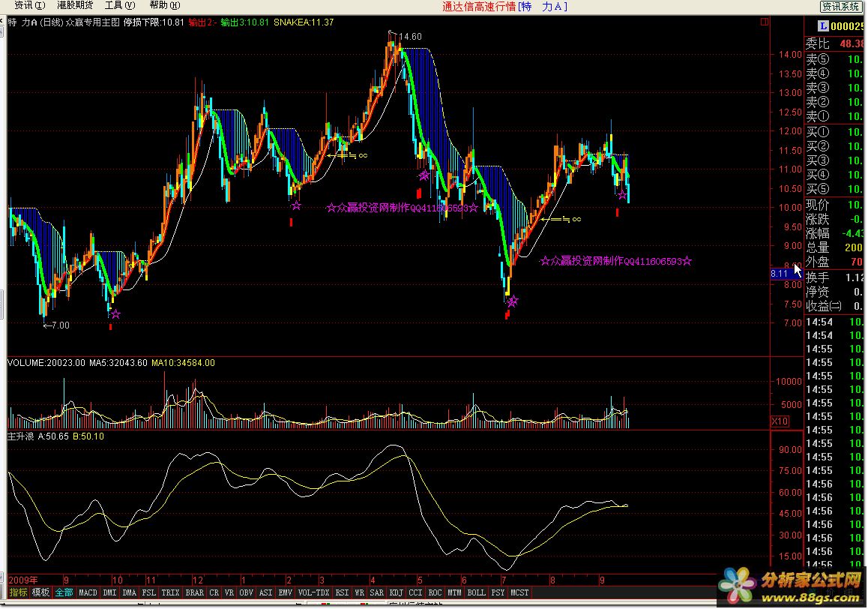Open the 港股期货 menu
Viewport: 868px width, 609px height.
tap(75, 5)
